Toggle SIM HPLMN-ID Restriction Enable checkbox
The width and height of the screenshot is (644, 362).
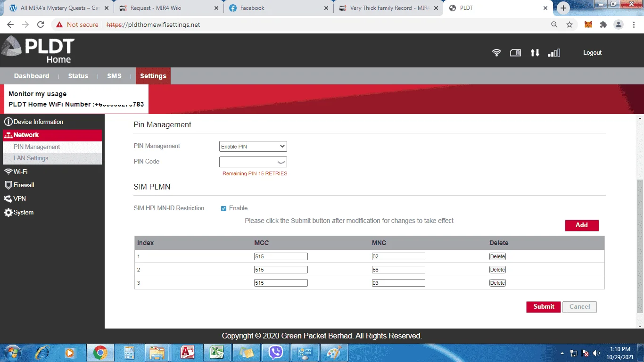[x=223, y=208]
